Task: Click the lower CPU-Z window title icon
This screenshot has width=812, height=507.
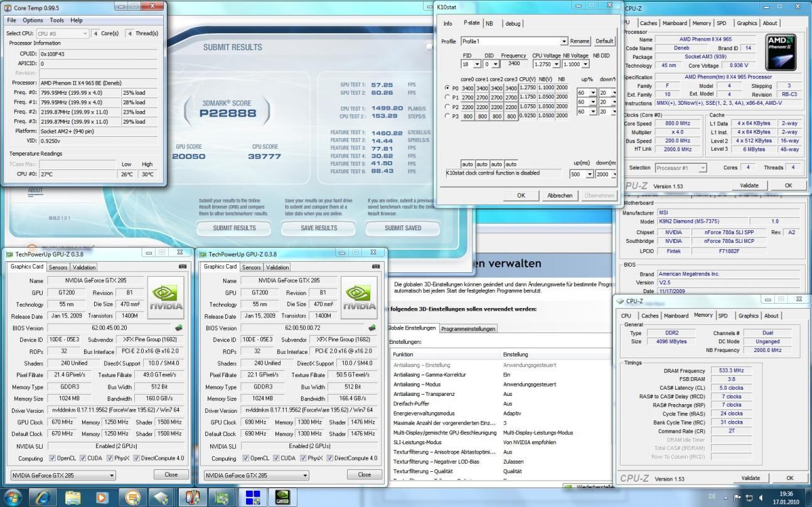Action: pyautogui.click(x=621, y=301)
